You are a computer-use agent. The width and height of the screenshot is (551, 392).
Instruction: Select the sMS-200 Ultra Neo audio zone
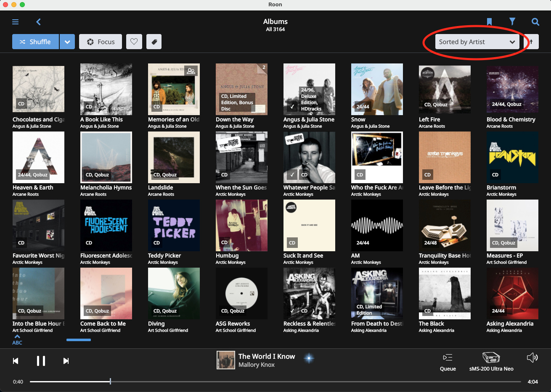tap(491, 362)
